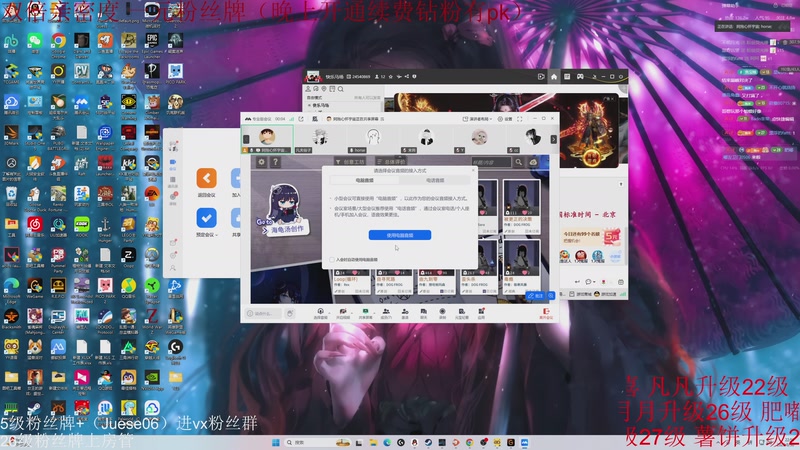
Task: Click the raise hand icon beside chat input
Action: (x=290, y=313)
